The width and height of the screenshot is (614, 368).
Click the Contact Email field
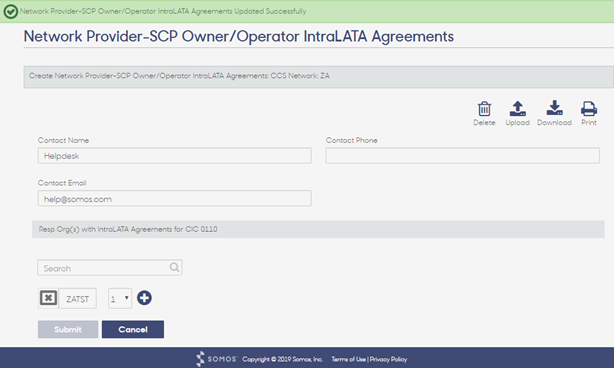click(175, 198)
